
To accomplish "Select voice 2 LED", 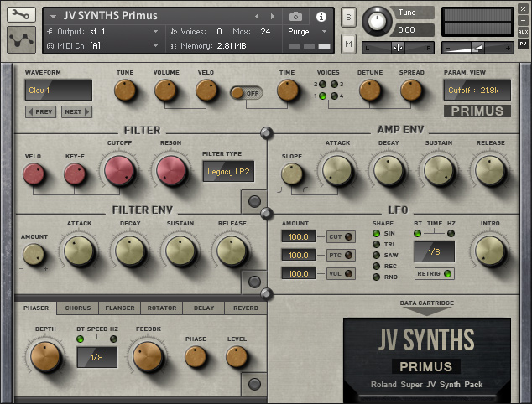I will pos(323,84).
